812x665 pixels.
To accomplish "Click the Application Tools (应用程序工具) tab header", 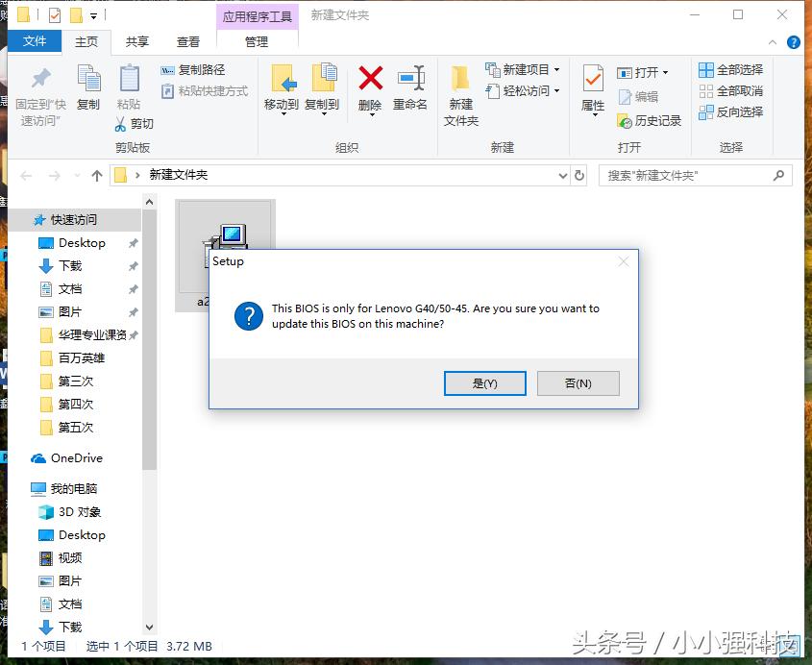I will coord(257,16).
